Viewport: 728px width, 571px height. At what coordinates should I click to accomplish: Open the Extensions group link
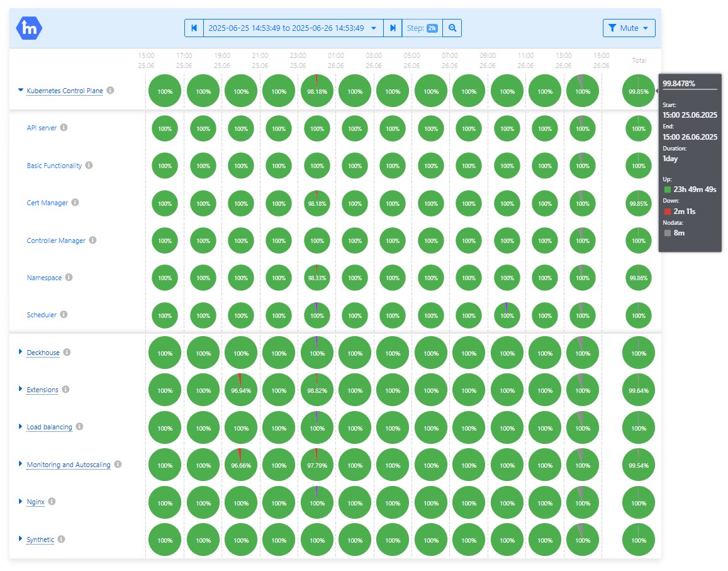tap(43, 390)
